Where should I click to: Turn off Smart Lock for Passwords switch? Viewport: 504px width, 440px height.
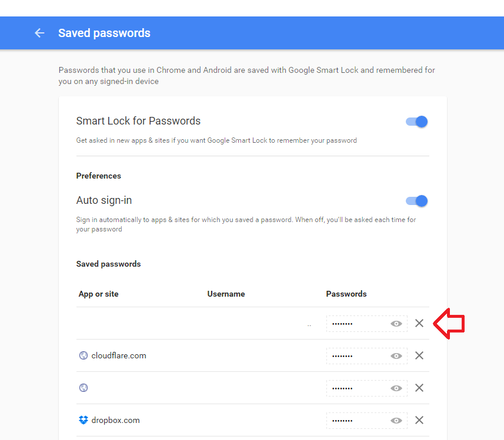(416, 122)
